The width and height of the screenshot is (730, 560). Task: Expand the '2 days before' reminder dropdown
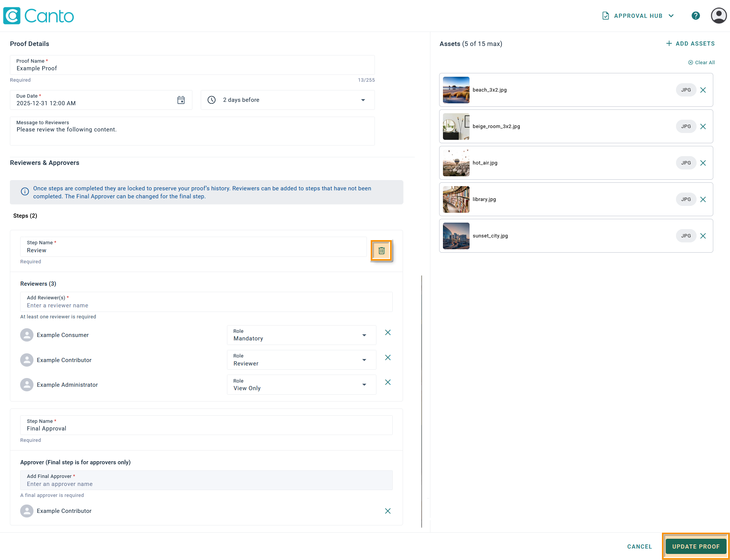click(363, 100)
